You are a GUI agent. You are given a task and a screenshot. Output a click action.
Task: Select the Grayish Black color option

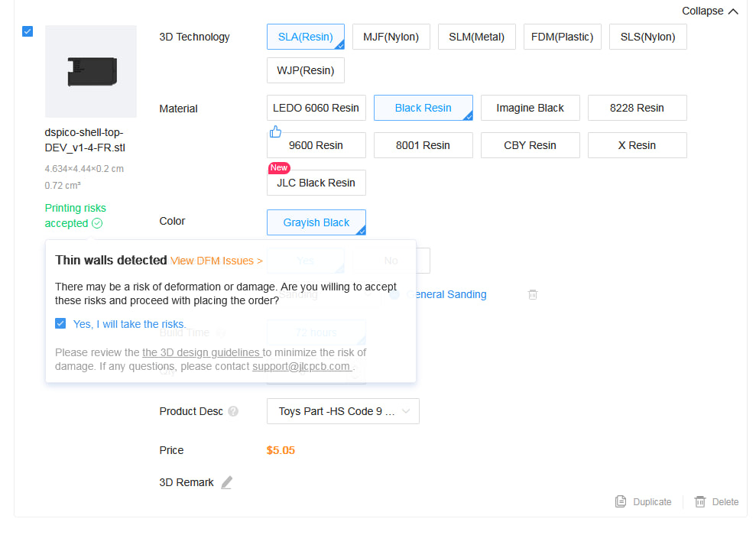pyautogui.click(x=316, y=222)
